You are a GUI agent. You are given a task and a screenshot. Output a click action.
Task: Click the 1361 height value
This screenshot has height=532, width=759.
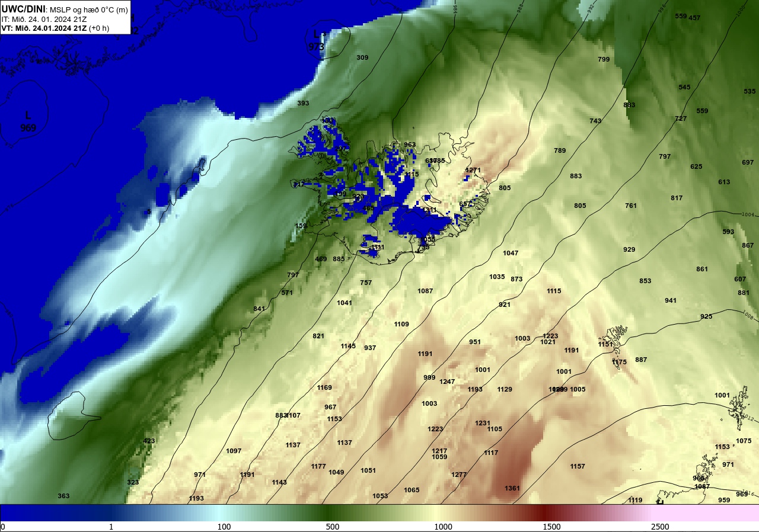[x=512, y=488]
